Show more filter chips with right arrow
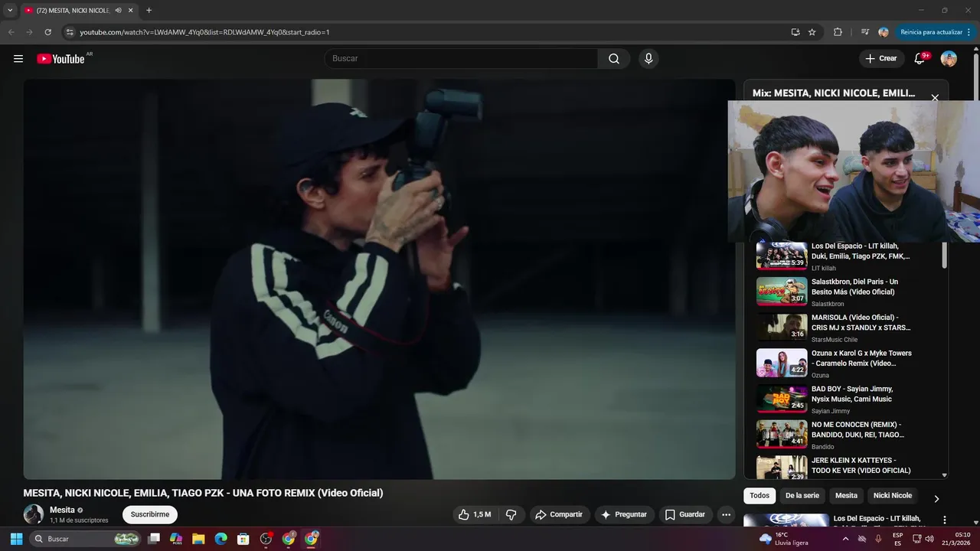Image resolution: width=980 pixels, height=551 pixels. pyautogui.click(x=936, y=499)
